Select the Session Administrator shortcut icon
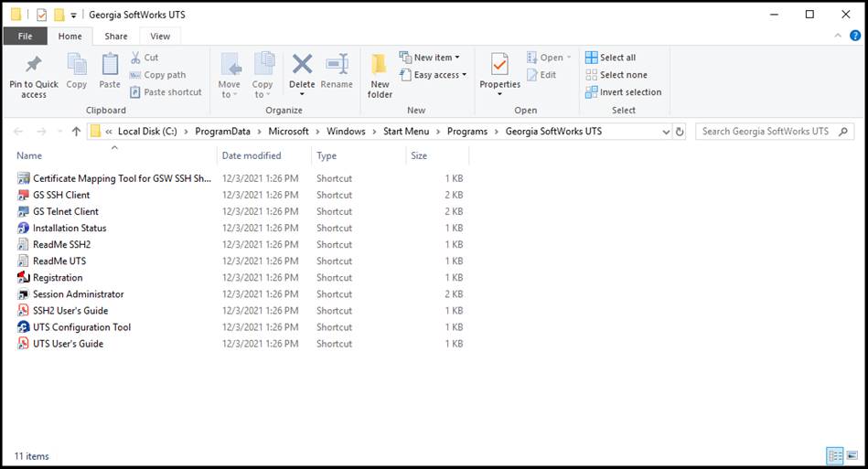Image resolution: width=868 pixels, height=469 pixels. pos(23,294)
